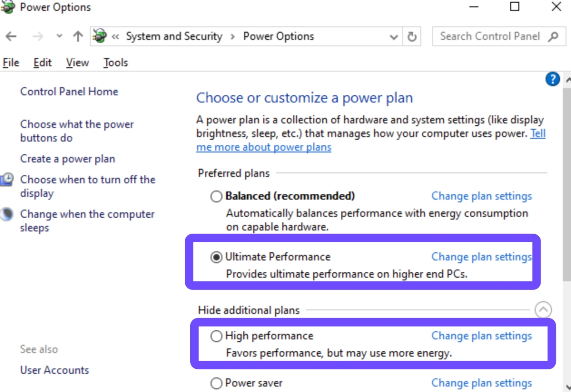The width and height of the screenshot is (571, 392).
Task: Choose the Power saver plan option
Action: (216, 383)
